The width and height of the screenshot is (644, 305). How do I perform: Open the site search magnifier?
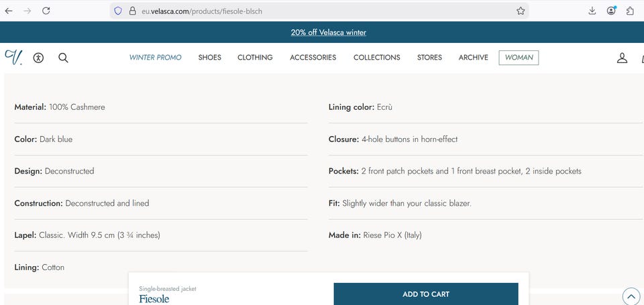pyautogui.click(x=63, y=58)
